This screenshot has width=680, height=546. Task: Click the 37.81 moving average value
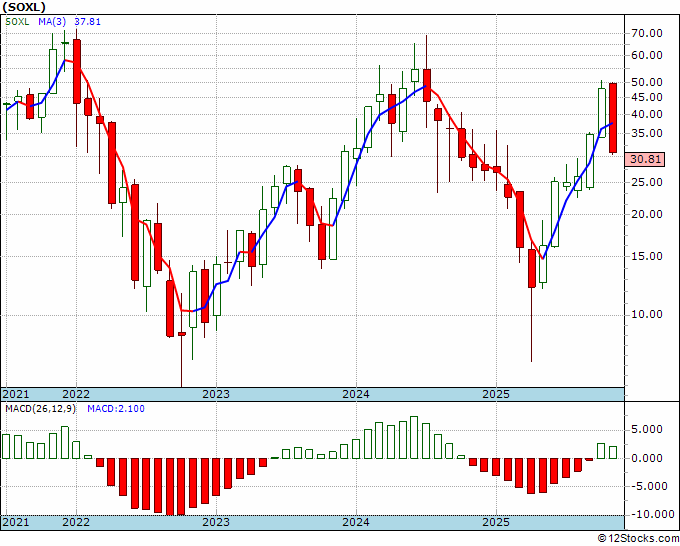coord(88,21)
